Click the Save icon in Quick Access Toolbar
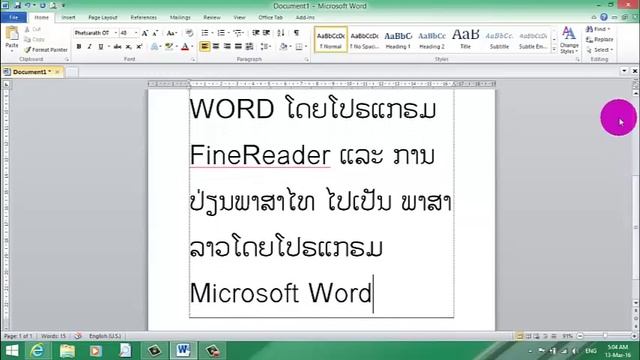Image resolution: width=640 pixels, height=360 pixels. [17, 6]
